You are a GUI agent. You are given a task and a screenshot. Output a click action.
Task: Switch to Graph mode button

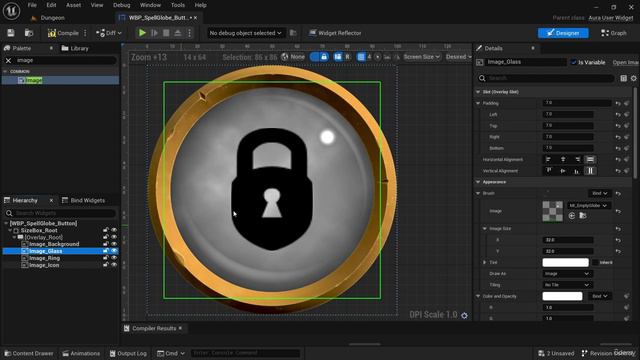tap(614, 33)
